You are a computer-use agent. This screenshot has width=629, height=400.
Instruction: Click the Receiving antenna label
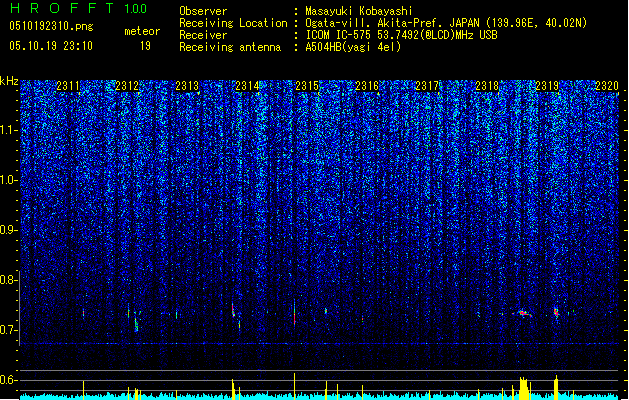pos(230,47)
